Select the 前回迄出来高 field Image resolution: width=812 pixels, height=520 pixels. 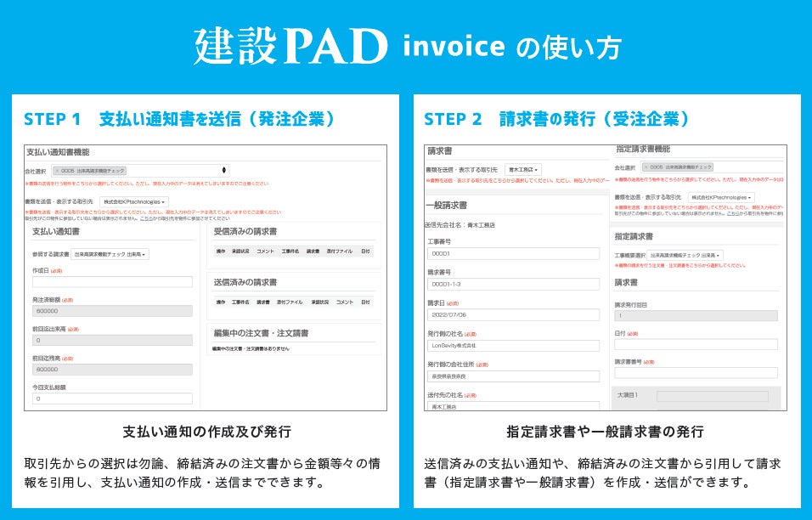(112, 340)
